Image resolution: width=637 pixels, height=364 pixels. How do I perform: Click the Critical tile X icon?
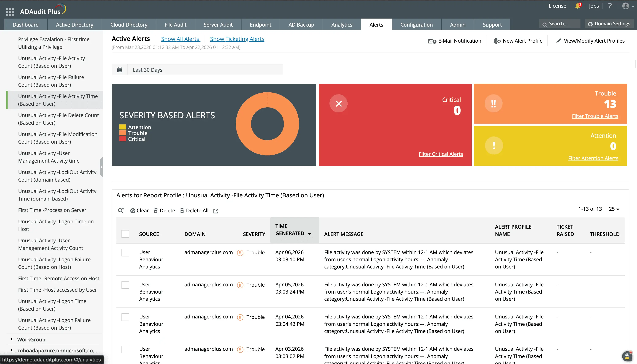click(339, 103)
